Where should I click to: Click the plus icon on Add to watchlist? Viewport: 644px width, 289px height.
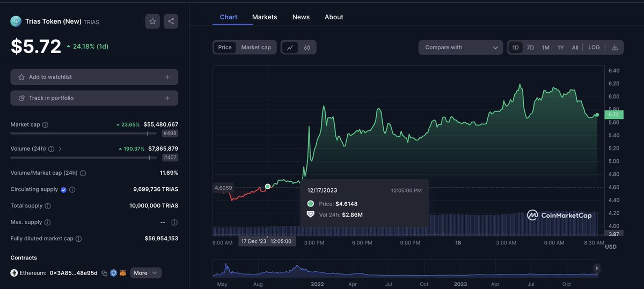(167, 77)
